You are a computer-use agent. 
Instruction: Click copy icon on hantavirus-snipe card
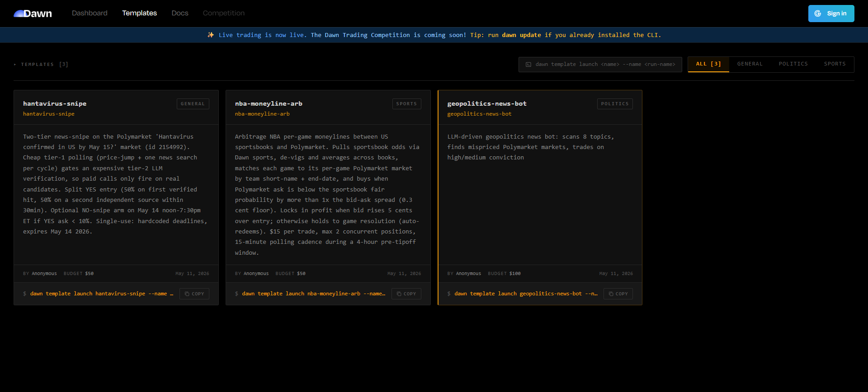coord(187,294)
